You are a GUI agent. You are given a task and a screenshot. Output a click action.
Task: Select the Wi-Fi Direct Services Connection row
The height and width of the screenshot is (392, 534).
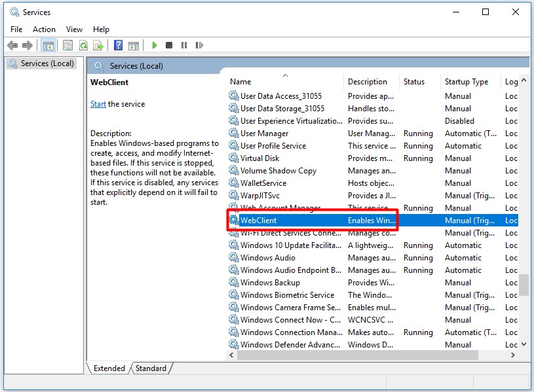point(373,234)
